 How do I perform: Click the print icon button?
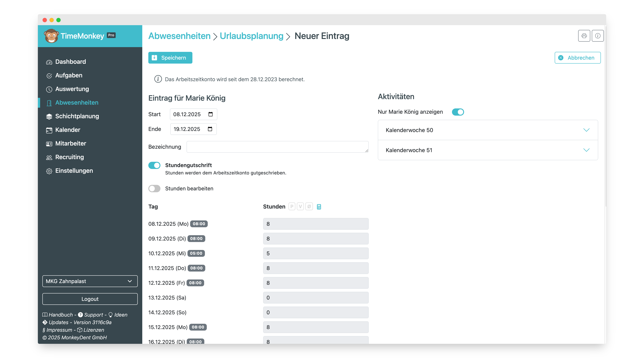point(584,36)
